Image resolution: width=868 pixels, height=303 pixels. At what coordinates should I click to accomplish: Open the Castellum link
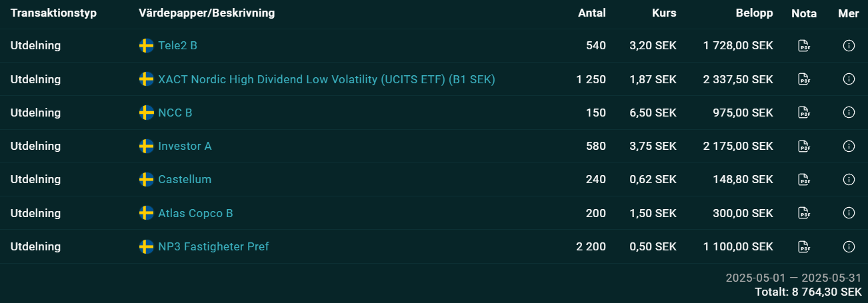(x=185, y=179)
